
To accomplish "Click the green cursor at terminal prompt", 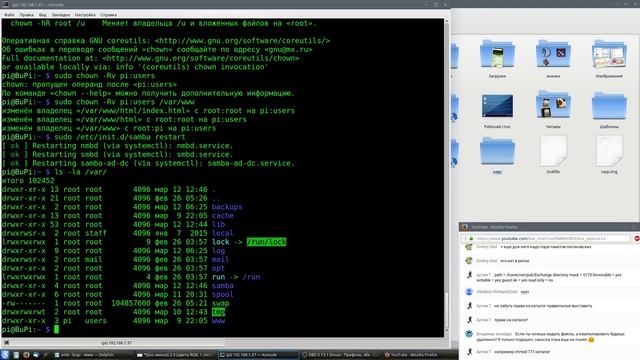I will click(56, 329).
